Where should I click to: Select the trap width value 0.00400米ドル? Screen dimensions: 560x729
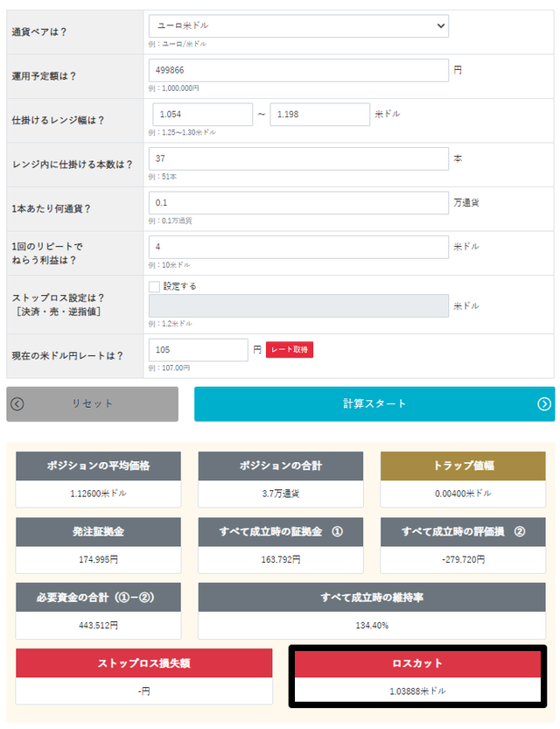(463, 494)
